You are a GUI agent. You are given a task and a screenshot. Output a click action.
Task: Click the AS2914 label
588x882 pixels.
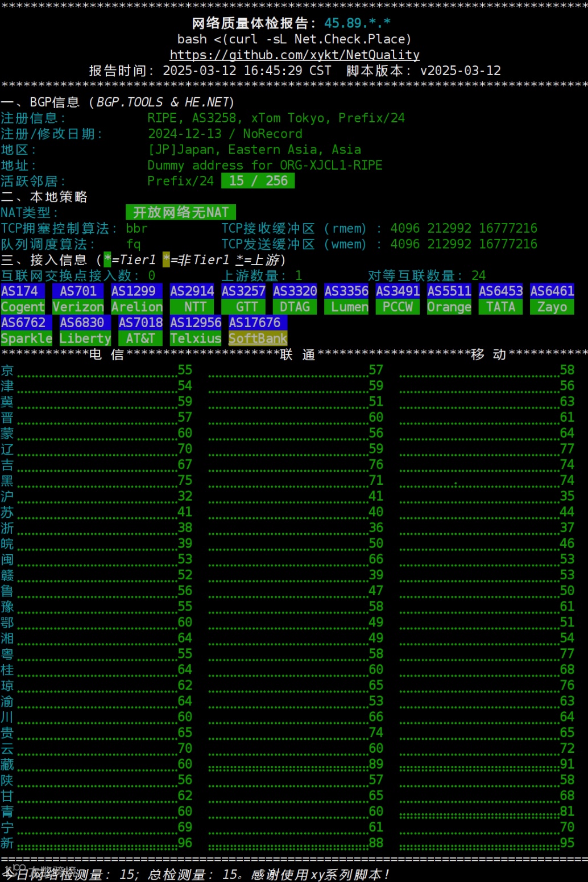tap(192, 291)
